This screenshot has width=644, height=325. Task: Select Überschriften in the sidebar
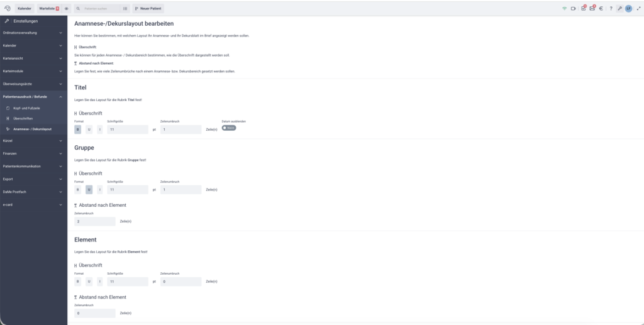[23, 118]
